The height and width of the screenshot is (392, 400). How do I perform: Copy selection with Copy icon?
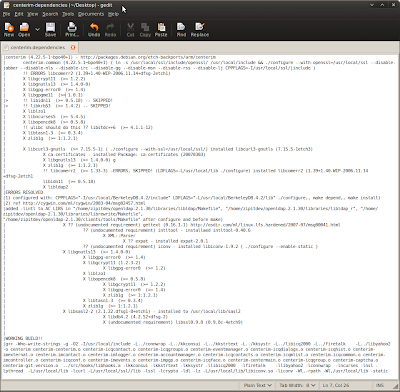[x=145, y=29]
